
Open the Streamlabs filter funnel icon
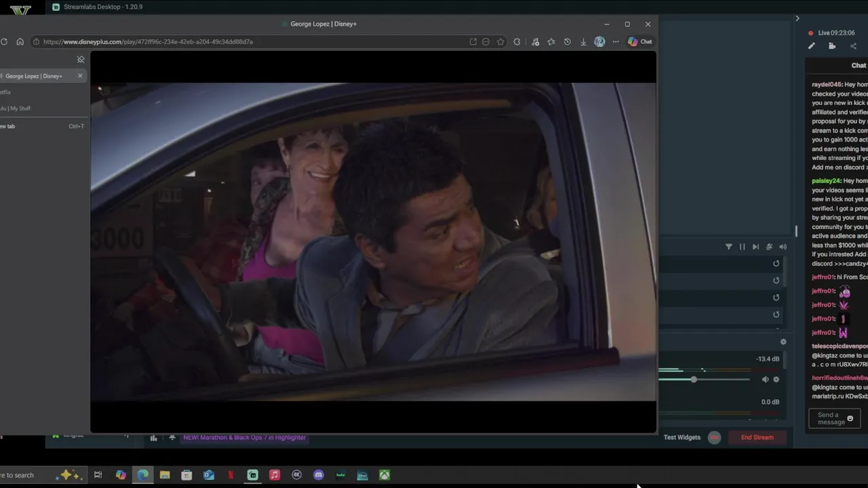tap(729, 247)
